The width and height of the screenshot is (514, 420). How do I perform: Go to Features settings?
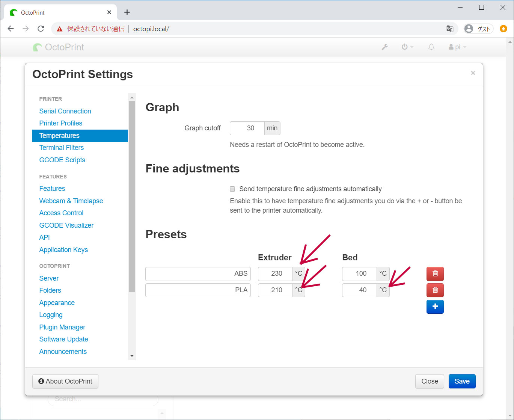[52, 189]
